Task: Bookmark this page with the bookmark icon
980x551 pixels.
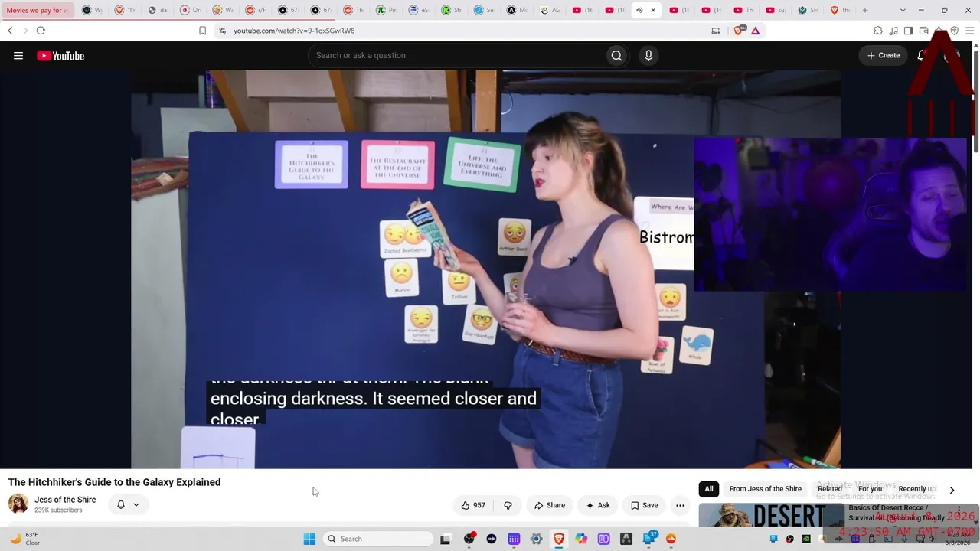Action: point(202,31)
